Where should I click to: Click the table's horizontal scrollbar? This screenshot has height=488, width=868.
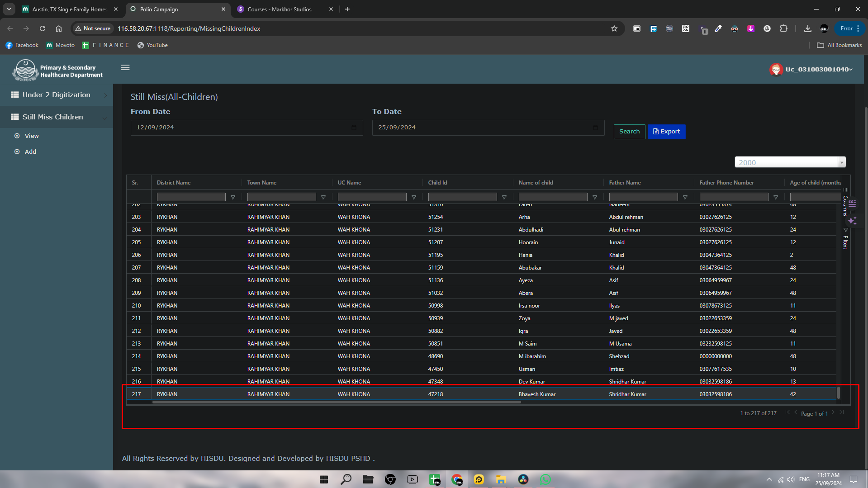(x=337, y=402)
